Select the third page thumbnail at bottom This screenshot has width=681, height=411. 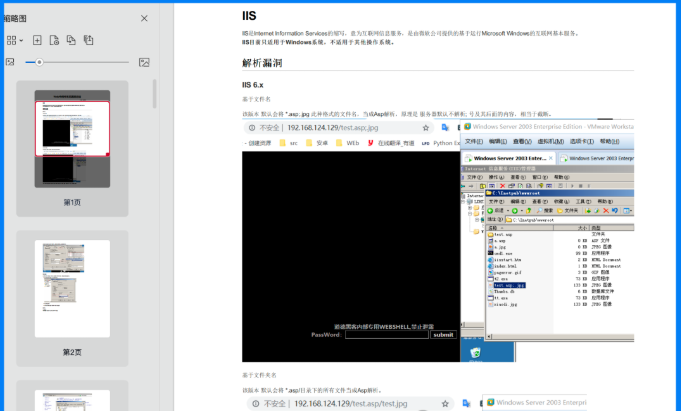point(72,400)
